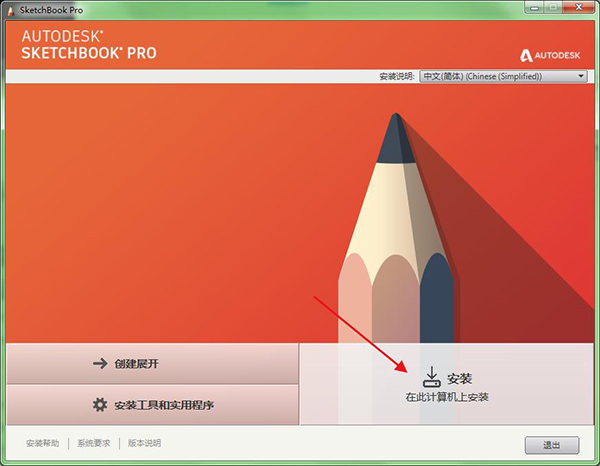Click the SketchBook Pro pencil icon in title bar

click(x=11, y=11)
